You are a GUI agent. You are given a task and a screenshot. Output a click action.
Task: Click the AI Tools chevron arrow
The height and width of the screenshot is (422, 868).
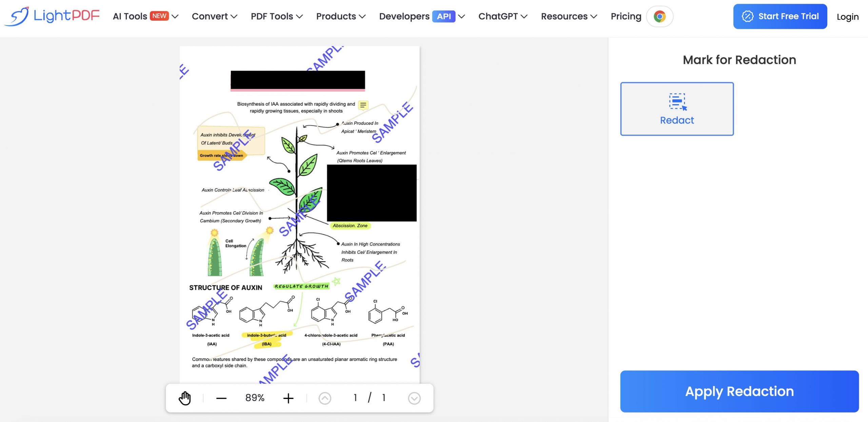pyautogui.click(x=175, y=16)
